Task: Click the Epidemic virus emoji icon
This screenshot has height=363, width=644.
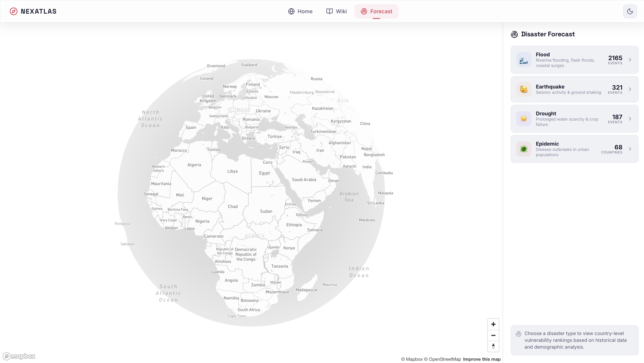Action: (x=523, y=149)
